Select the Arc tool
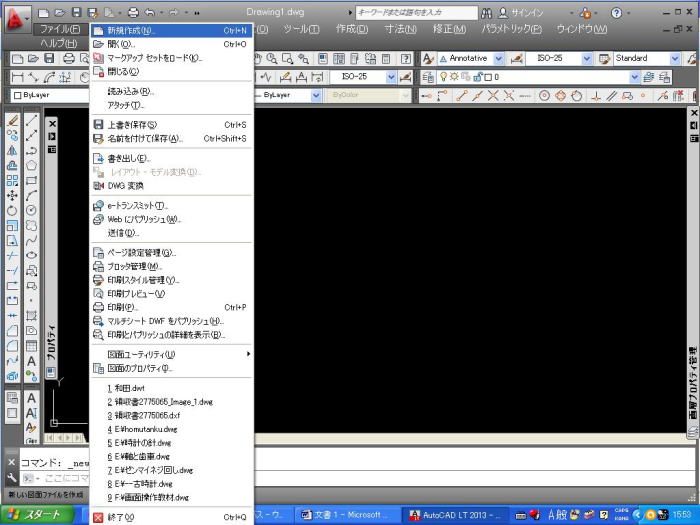This screenshot has height=525, width=700. (x=31, y=196)
